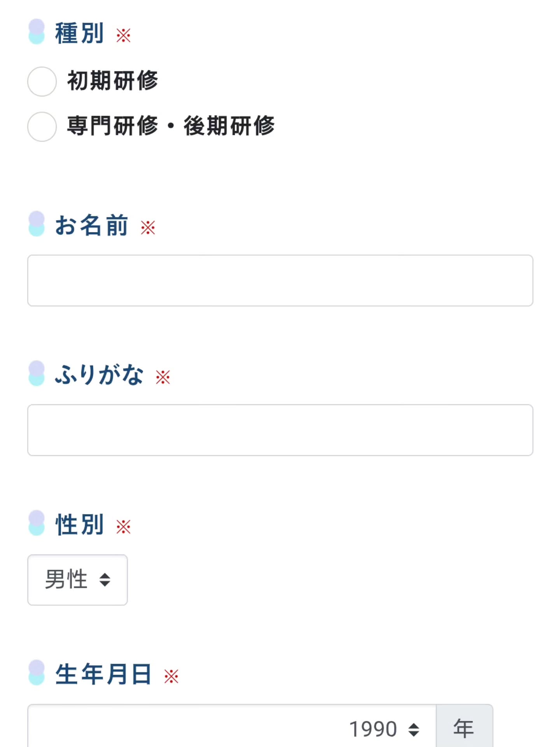Image resolution: width=560 pixels, height=747 pixels.
Task: Click the 初期研修 option label
Action: coord(112,81)
